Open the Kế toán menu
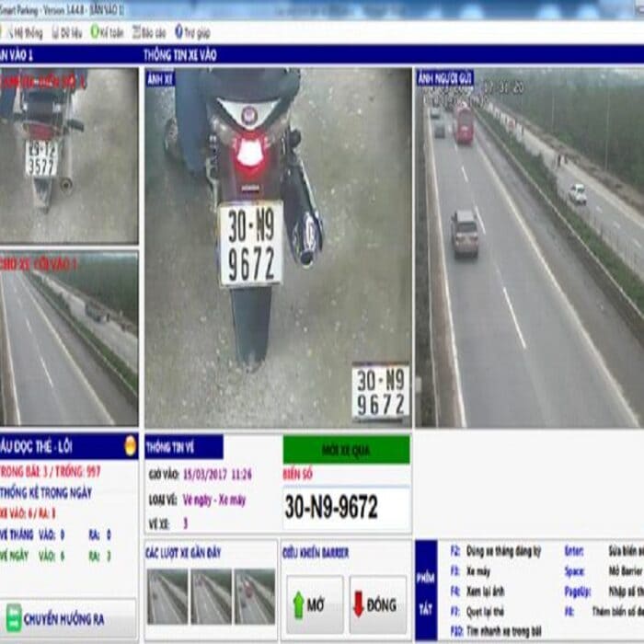The height and width of the screenshot is (644, 644). click(108, 31)
